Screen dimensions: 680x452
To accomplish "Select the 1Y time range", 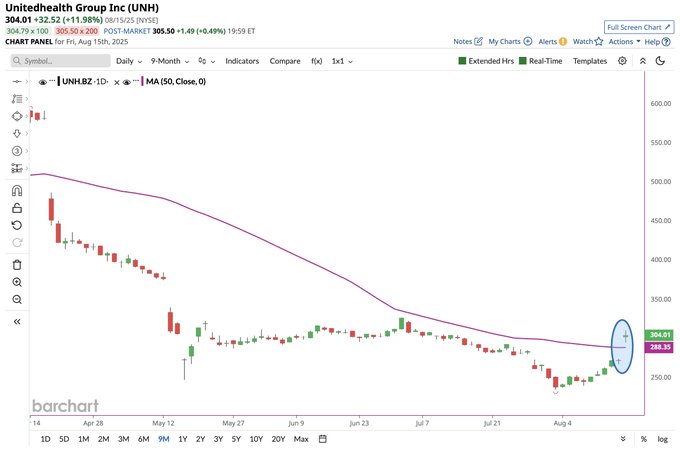I will pos(183,439).
